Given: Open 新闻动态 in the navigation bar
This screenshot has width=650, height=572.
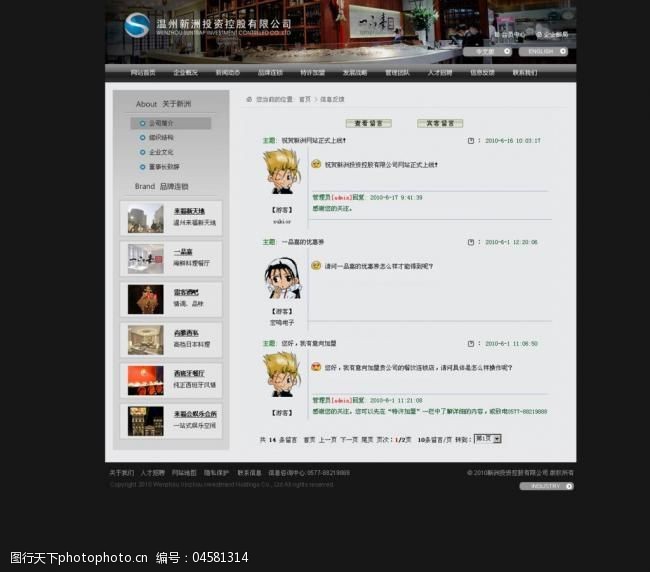Looking at the screenshot, I should pos(228,73).
